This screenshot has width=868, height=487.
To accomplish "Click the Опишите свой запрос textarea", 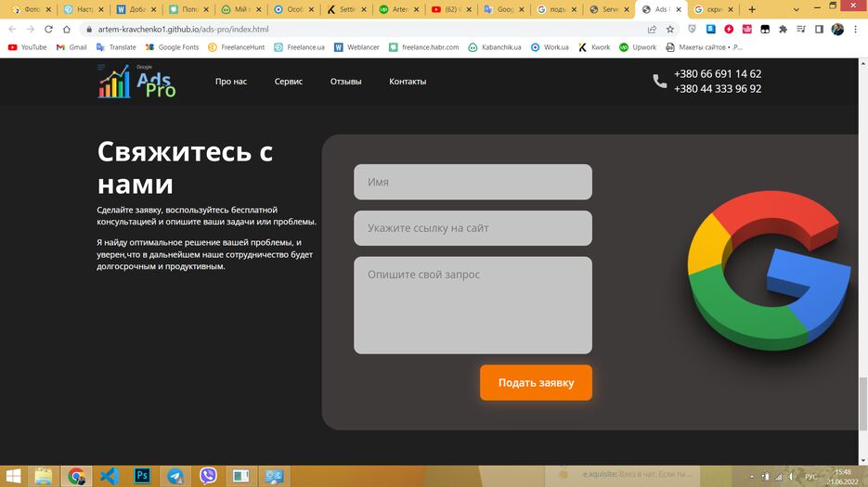I will coord(473,305).
